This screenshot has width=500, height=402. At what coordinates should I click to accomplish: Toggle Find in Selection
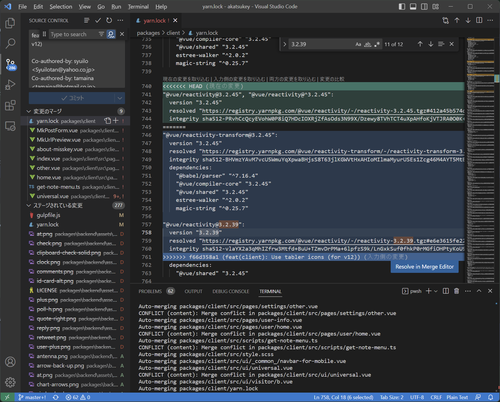click(441, 44)
